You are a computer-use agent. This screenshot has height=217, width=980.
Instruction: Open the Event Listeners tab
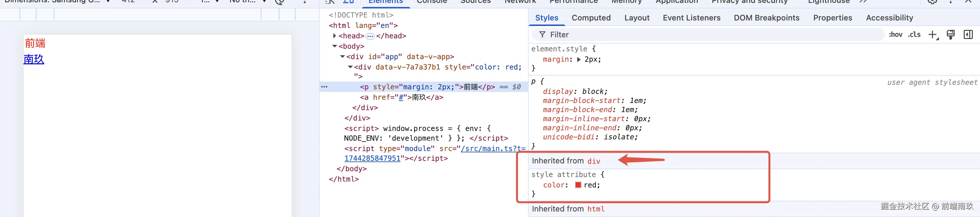(691, 18)
